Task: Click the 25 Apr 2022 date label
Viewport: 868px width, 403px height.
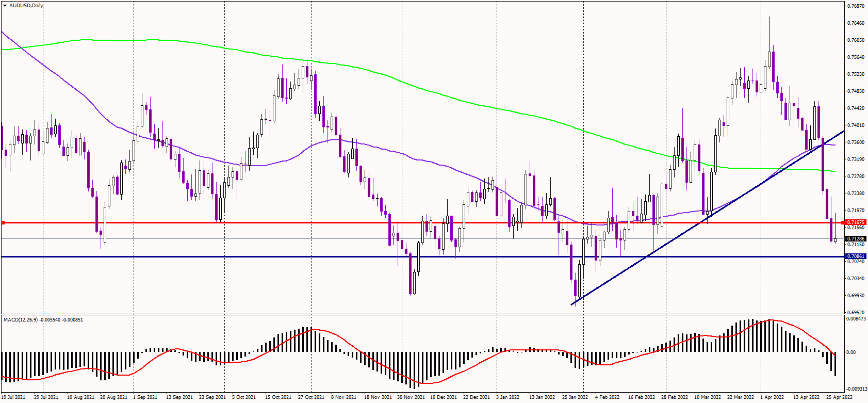Action: click(x=839, y=397)
